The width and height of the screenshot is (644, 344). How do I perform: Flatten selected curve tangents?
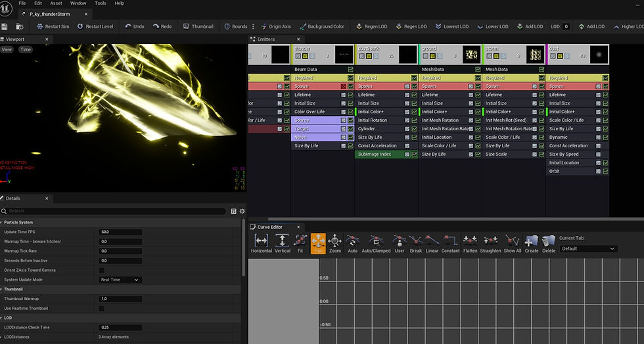pyautogui.click(x=471, y=243)
